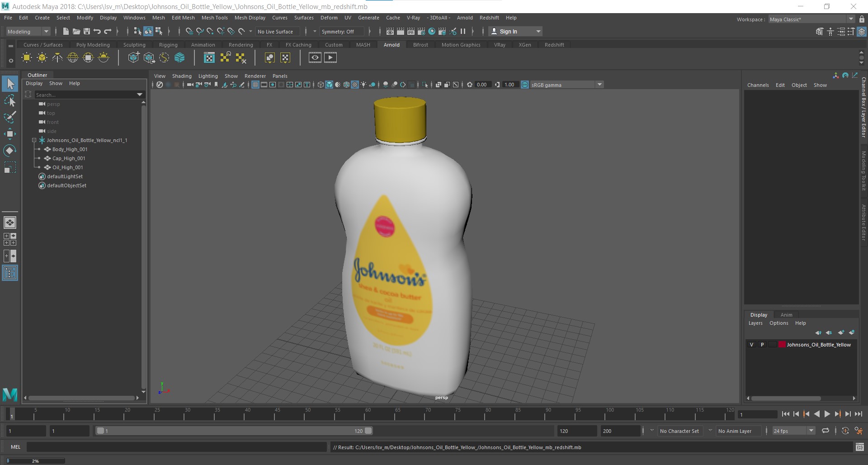The height and width of the screenshot is (465, 868).
Task: Activate the Paint selection tool
Action: (10, 117)
